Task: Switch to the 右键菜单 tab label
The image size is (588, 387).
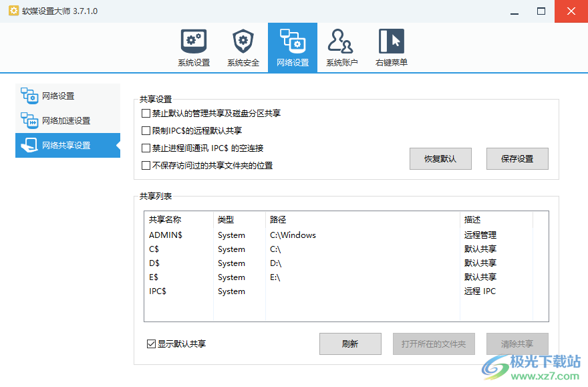Action: click(391, 63)
